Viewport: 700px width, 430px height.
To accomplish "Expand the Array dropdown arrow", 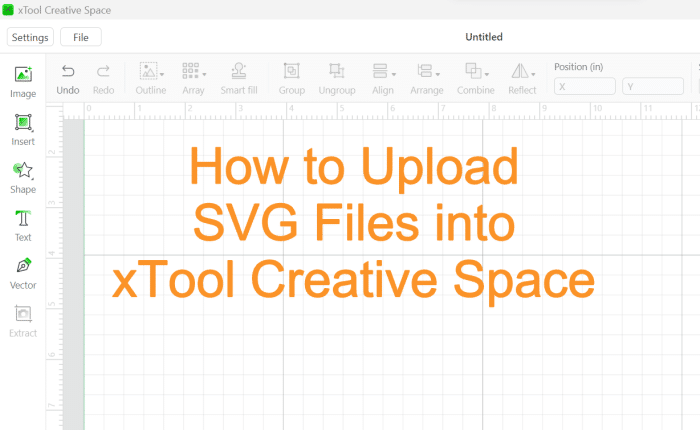I will click(204, 74).
